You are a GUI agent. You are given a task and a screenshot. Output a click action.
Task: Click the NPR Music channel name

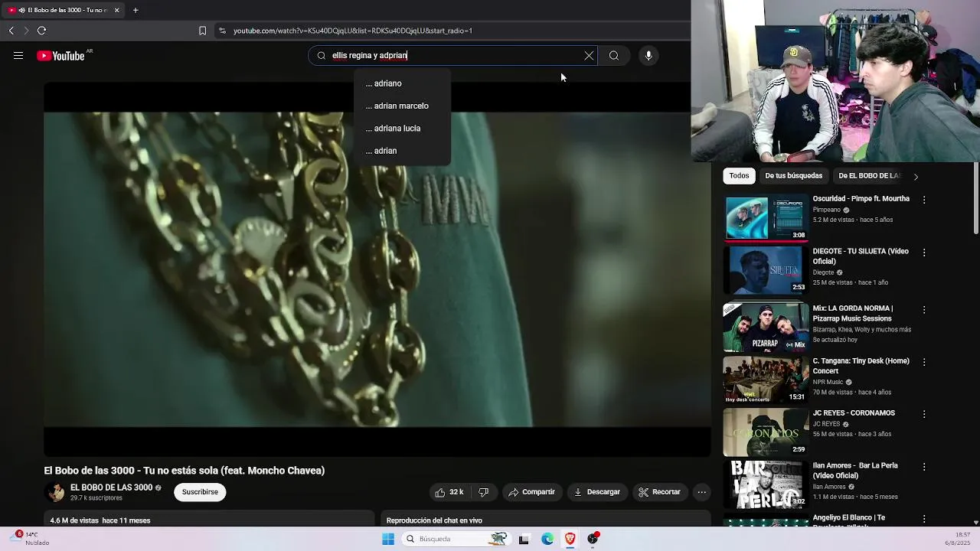coord(828,382)
